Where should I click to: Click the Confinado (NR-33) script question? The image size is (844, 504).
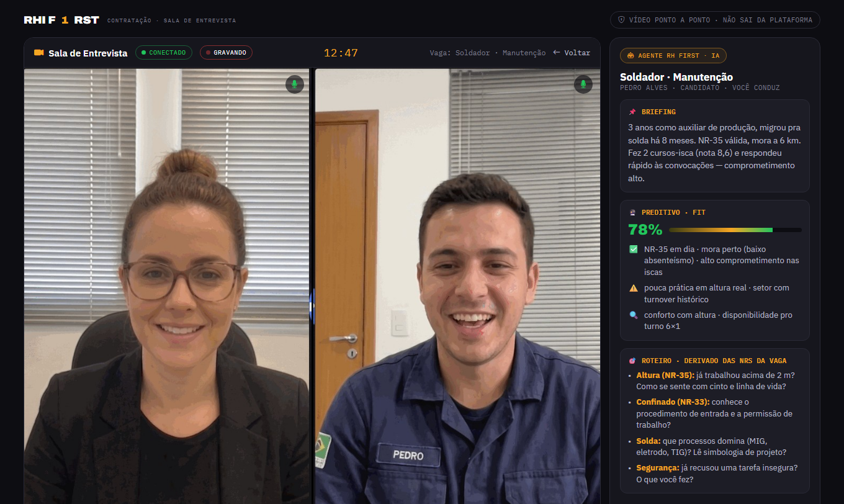pos(716,413)
